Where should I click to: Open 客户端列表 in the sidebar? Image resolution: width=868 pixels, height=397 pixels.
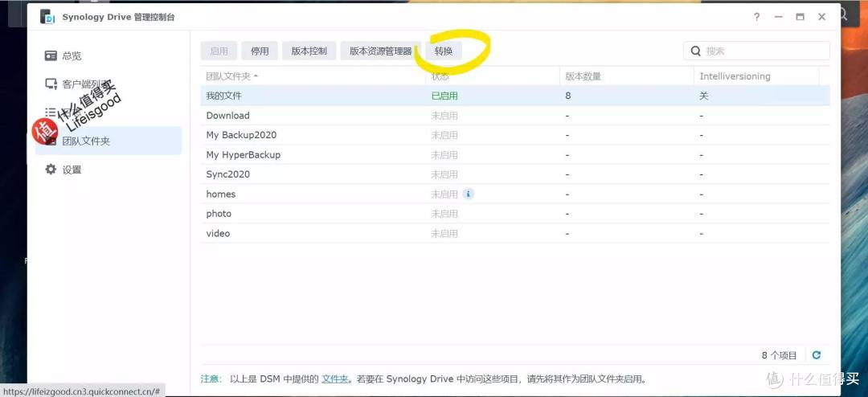coord(108,84)
